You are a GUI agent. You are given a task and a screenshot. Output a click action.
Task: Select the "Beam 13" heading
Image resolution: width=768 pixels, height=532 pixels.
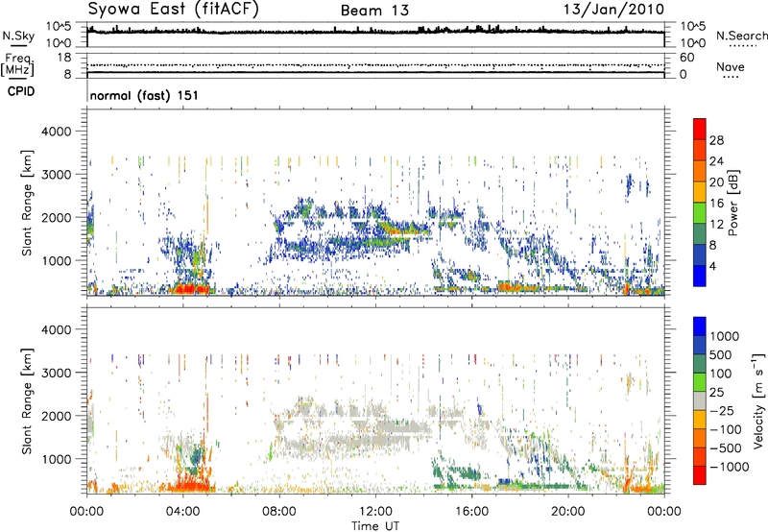pos(374,11)
